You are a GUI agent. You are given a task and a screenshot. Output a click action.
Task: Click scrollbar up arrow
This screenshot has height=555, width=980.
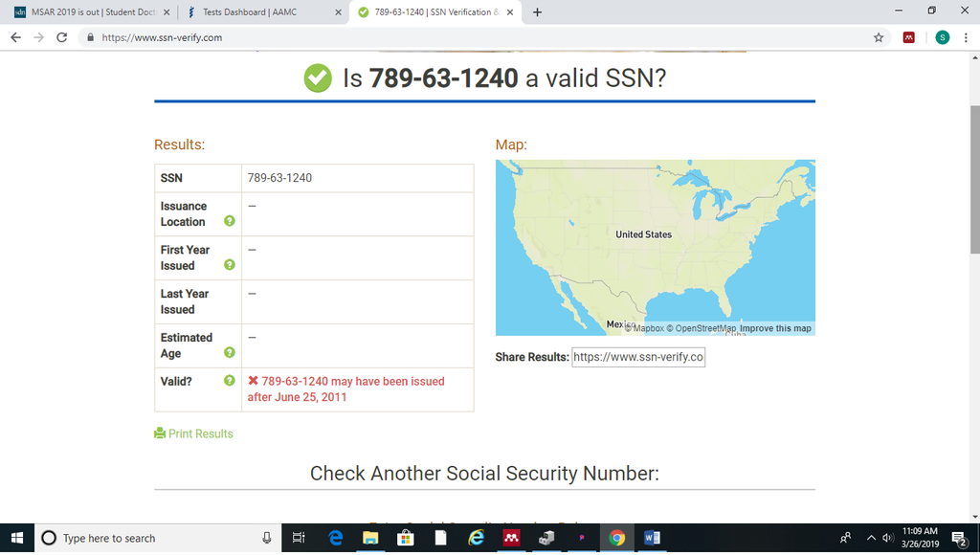click(974, 57)
